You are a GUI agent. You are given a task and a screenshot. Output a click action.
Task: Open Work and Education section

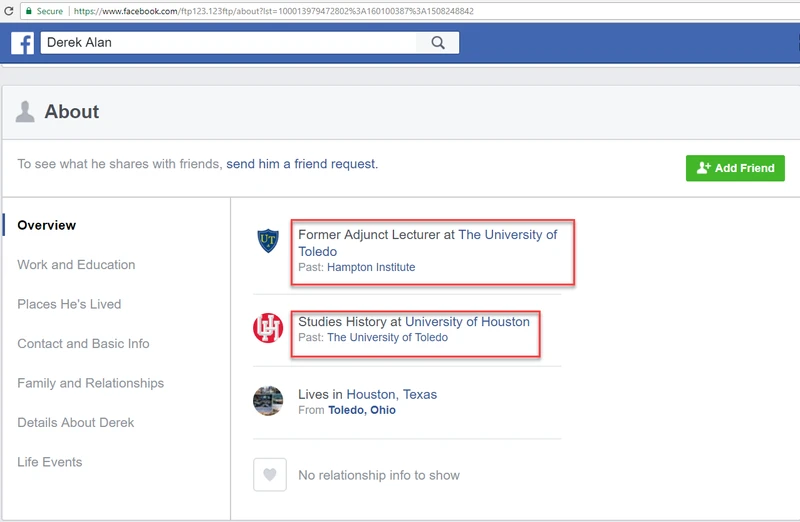pyautogui.click(x=76, y=264)
